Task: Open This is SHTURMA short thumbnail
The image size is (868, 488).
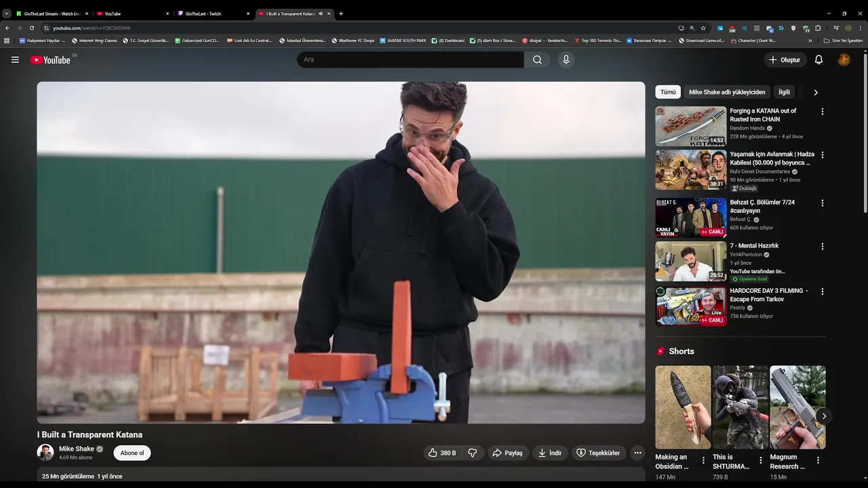Action: (741, 407)
